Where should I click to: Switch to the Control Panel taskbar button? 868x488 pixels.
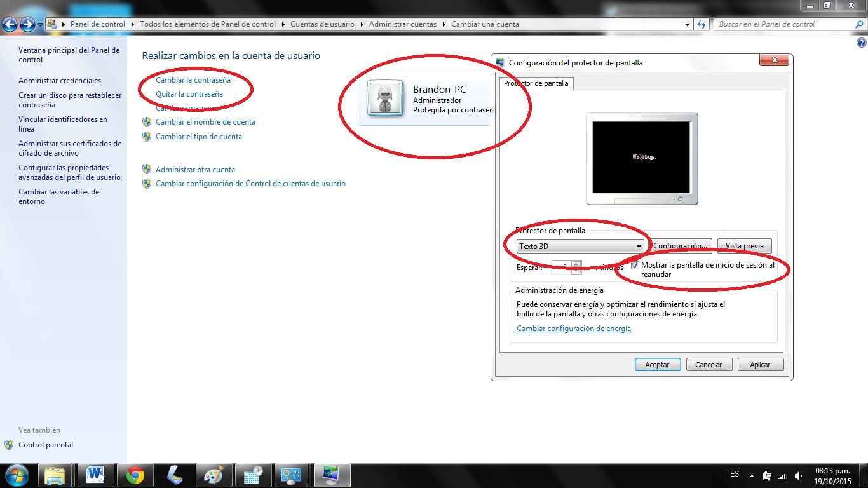click(292, 475)
